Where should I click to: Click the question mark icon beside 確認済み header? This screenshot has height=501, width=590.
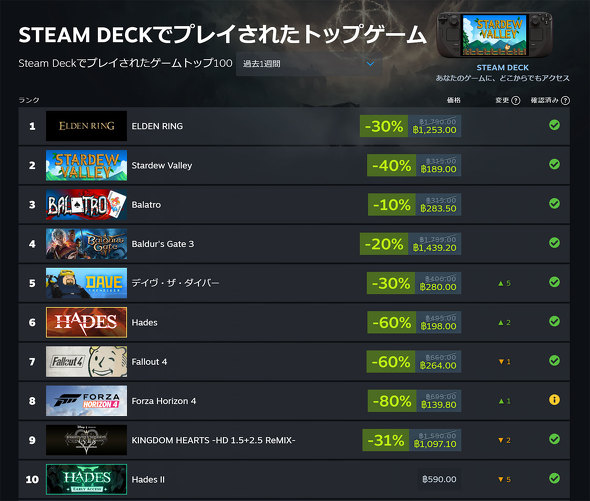(x=565, y=101)
